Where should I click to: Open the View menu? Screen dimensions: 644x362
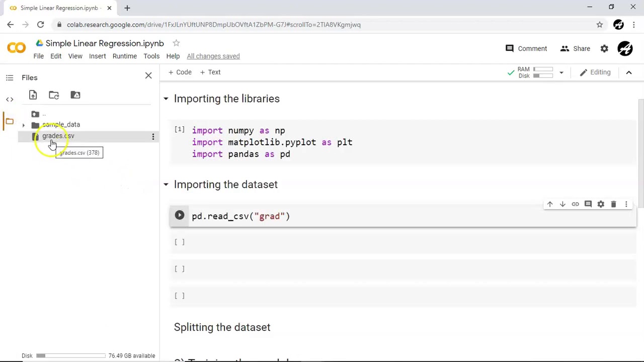pyautogui.click(x=75, y=56)
